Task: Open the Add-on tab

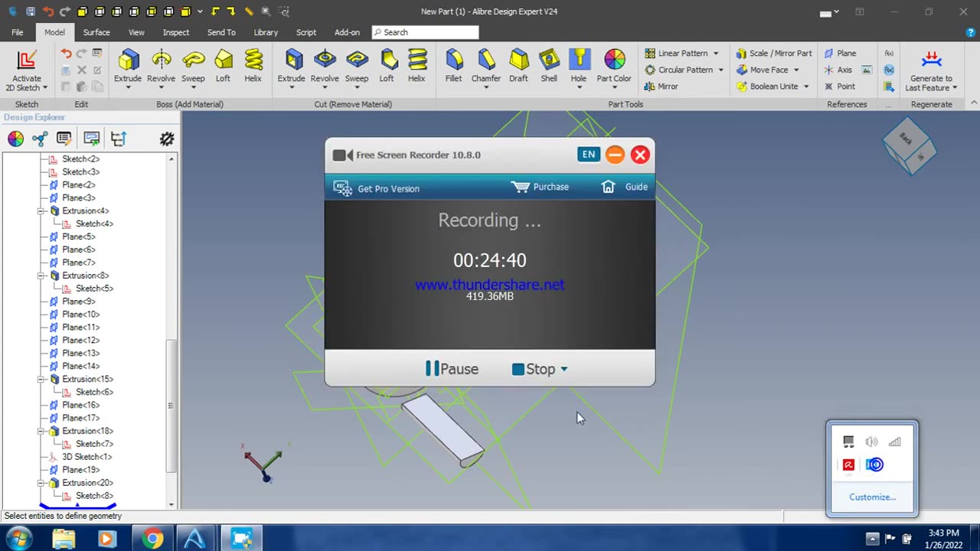Action: [347, 32]
